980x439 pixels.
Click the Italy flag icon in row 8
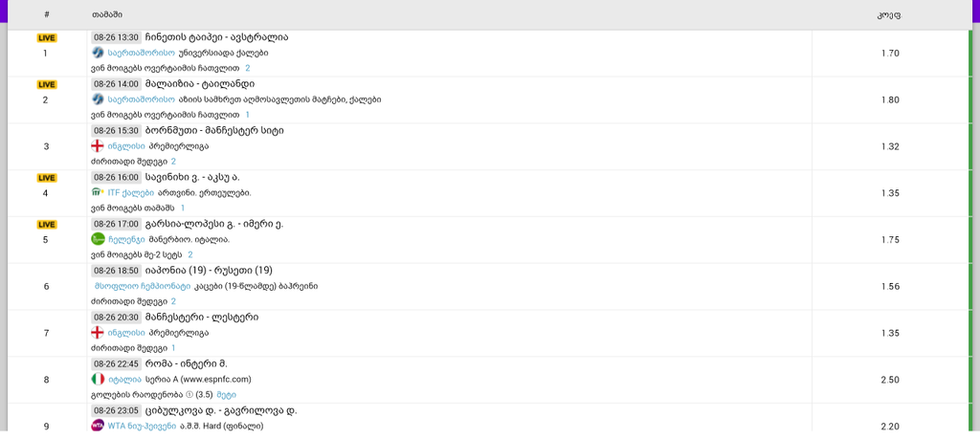pyautogui.click(x=97, y=380)
